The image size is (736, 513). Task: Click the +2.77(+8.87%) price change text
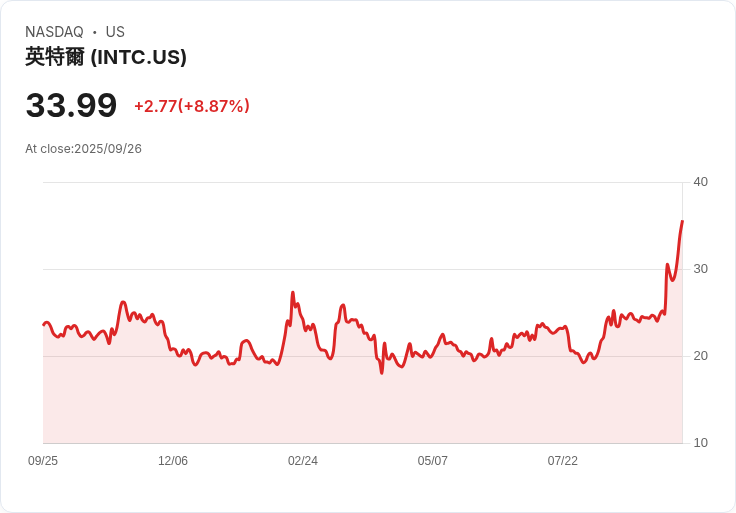click(192, 106)
